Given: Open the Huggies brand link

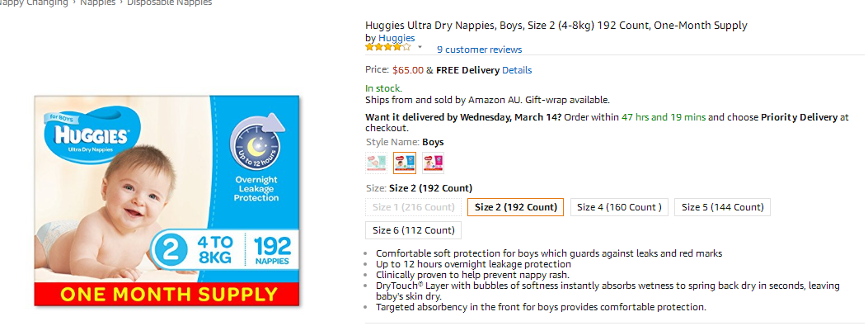Looking at the screenshot, I should [396, 38].
